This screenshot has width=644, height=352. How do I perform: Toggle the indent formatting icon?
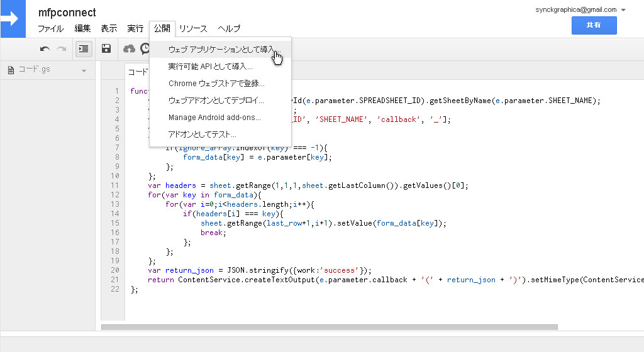click(x=84, y=49)
